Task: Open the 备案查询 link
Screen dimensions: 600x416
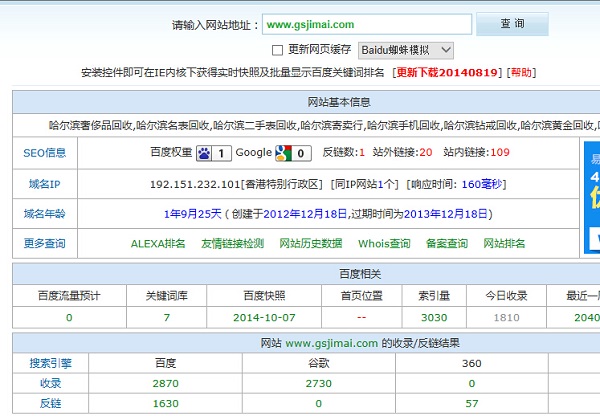Action: pyautogui.click(x=447, y=243)
